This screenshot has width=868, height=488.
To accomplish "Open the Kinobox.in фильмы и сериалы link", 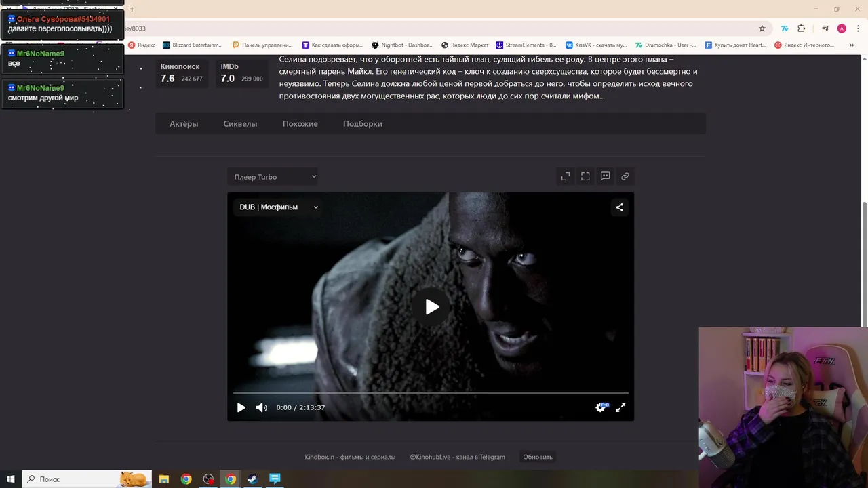I will (350, 457).
